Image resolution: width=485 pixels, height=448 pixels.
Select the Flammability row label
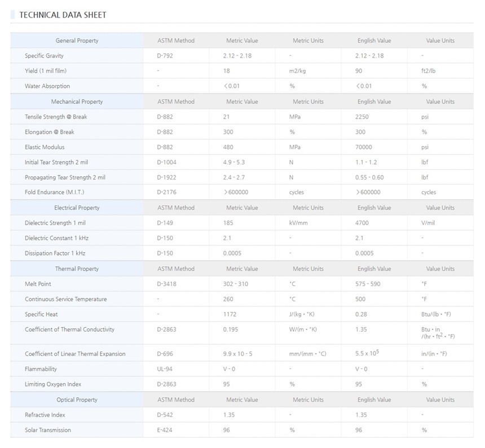(x=41, y=369)
